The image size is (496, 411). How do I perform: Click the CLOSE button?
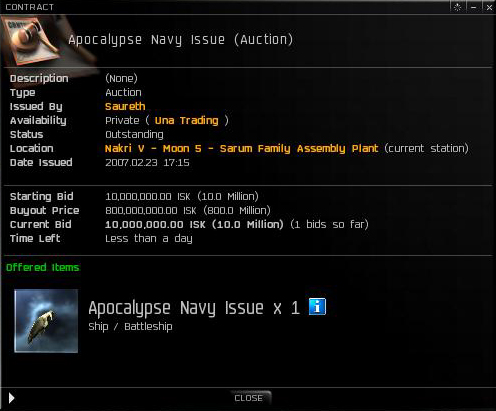(248, 398)
